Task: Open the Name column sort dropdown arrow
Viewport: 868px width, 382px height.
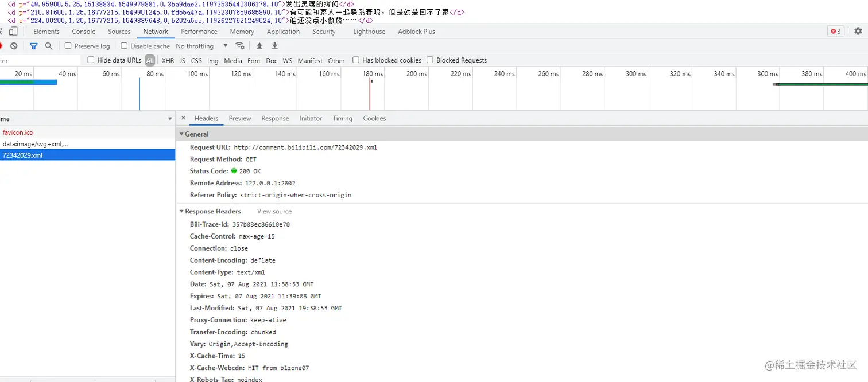Action: coord(170,119)
